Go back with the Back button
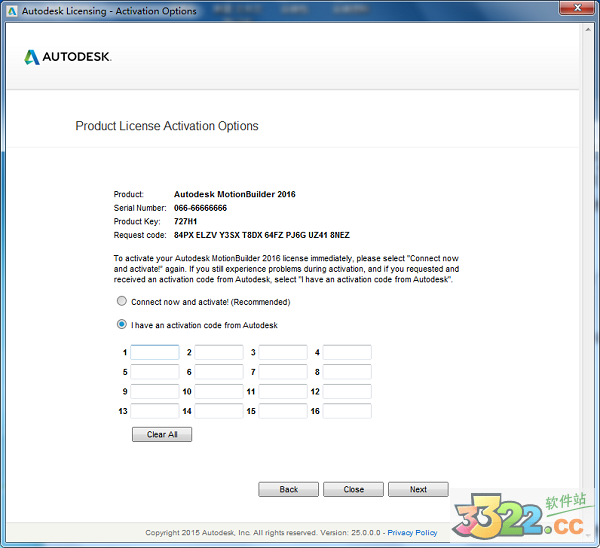 289,489
